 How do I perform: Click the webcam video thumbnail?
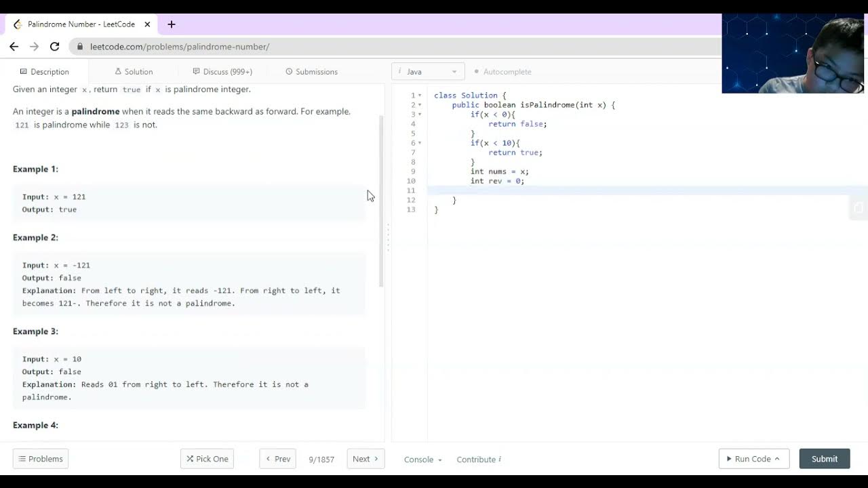pyautogui.click(x=793, y=54)
